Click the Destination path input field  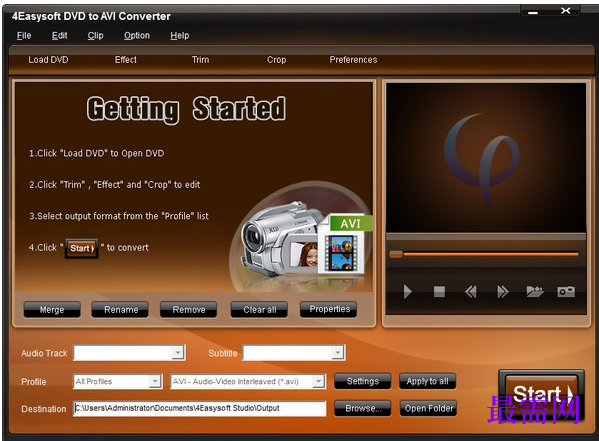(x=199, y=408)
